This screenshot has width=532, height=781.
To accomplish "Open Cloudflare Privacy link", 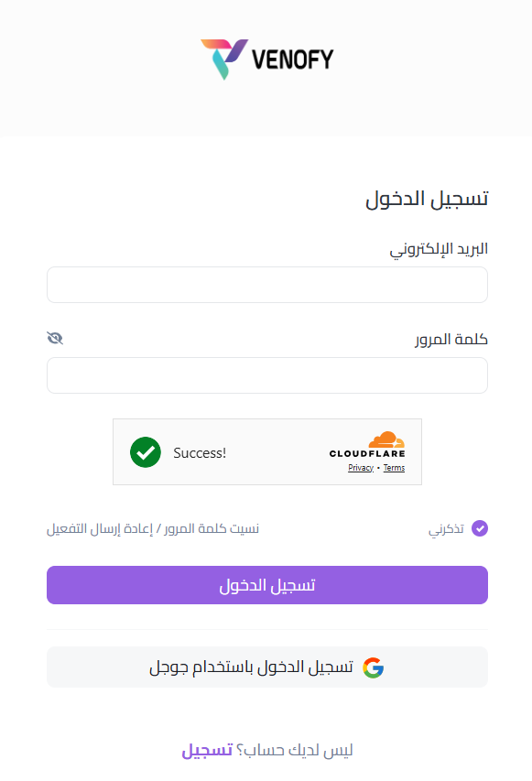I will point(361,468).
